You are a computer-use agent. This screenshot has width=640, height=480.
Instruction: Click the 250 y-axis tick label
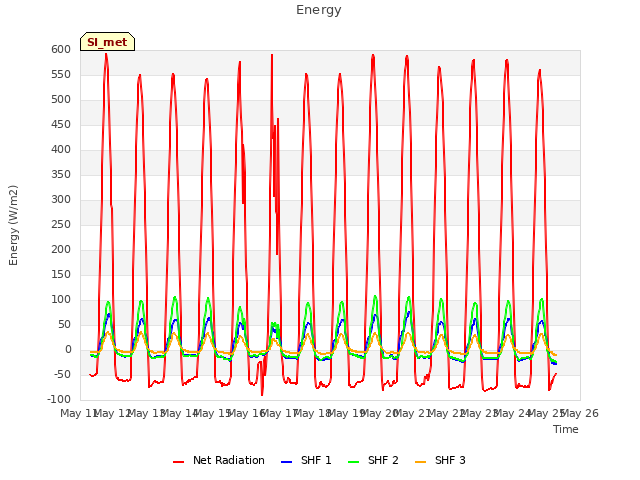click(x=61, y=224)
